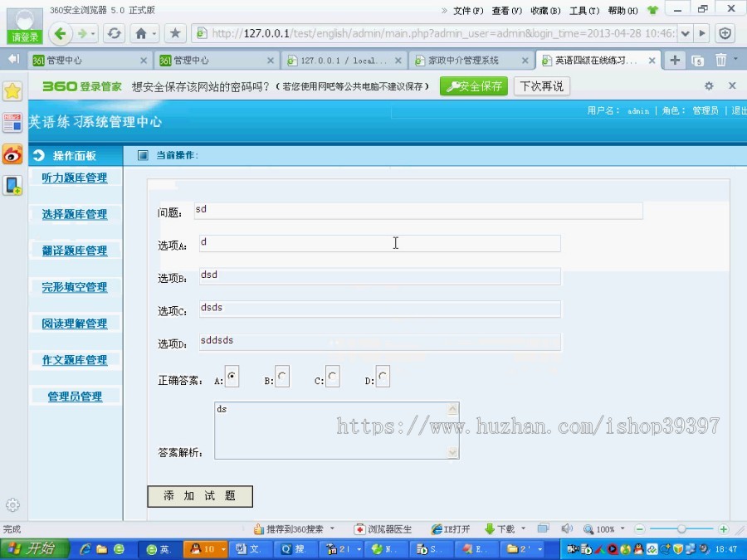Click the 答案解析 text area
Screen dimensions: 747x560
click(x=336, y=431)
